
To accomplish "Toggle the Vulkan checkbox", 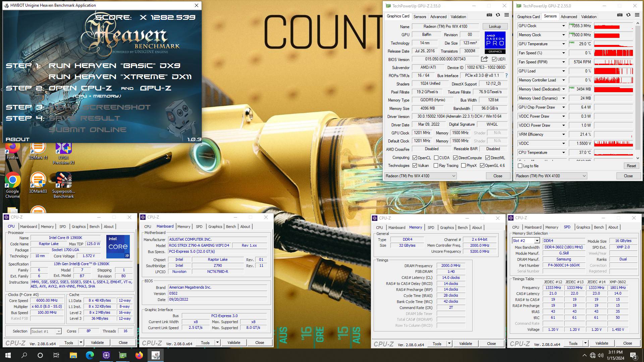I will tap(415, 166).
